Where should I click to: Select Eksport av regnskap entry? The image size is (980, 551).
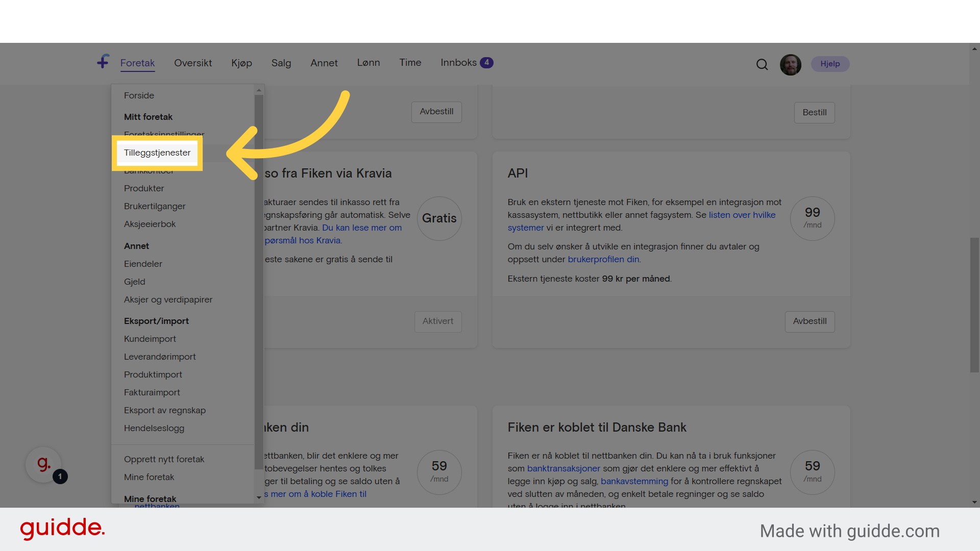tap(165, 410)
